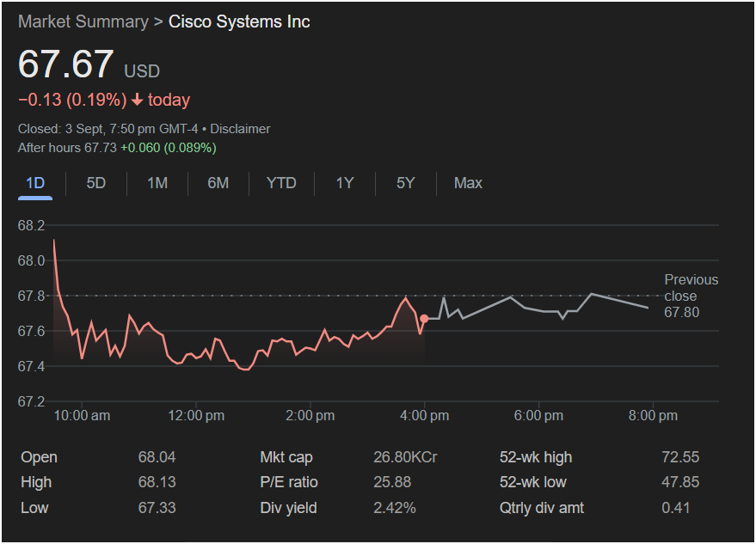The image size is (756, 544).
Task: Show the Max time range chart
Action: click(468, 183)
